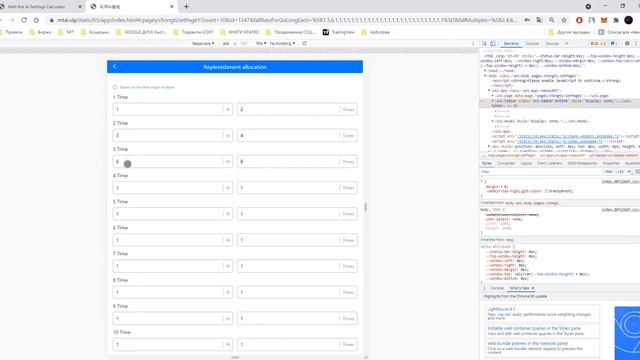Click the DevTools error count badge
The width and height of the screenshot is (640, 360).
click(x=594, y=44)
